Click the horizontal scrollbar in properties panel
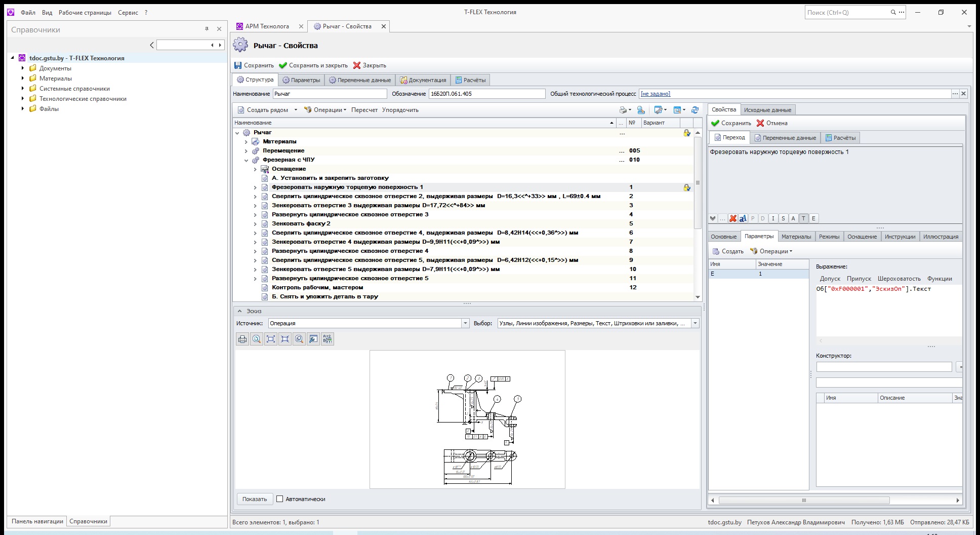This screenshot has height=535, width=980. (803, 500)
